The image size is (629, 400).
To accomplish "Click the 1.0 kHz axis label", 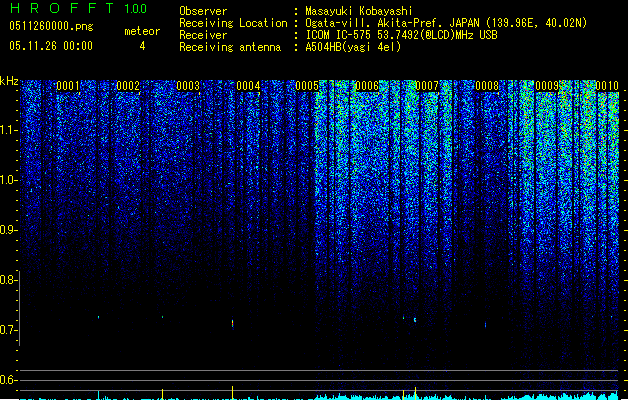I will [8, 180].
